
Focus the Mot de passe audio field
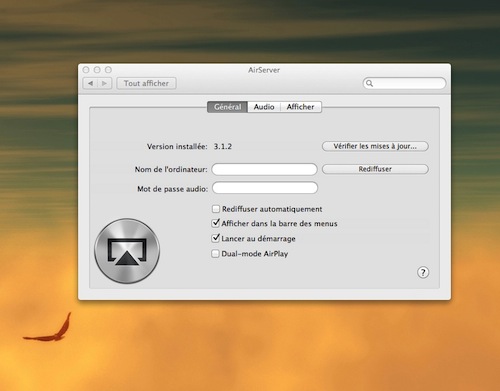click(265, 188)
